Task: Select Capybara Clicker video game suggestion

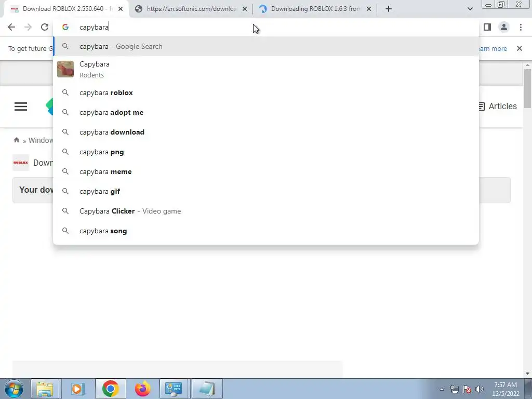Action: click(266, 211)
